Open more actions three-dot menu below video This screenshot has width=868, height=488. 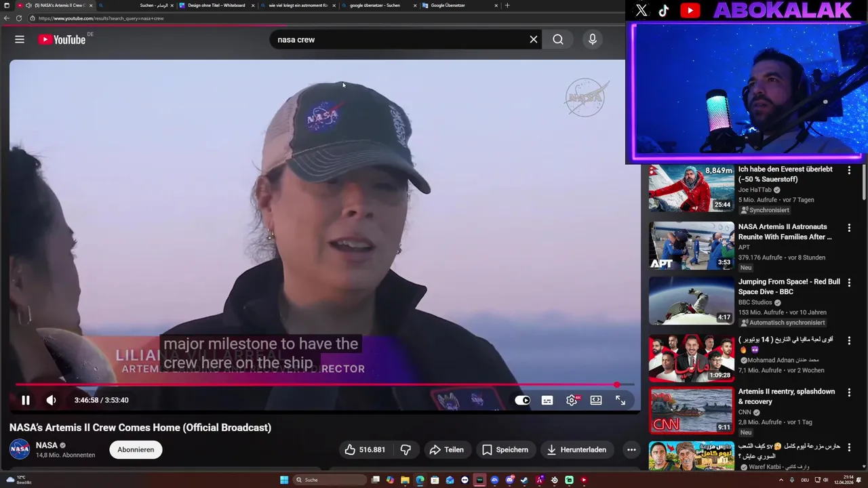[x=631, y=449]
